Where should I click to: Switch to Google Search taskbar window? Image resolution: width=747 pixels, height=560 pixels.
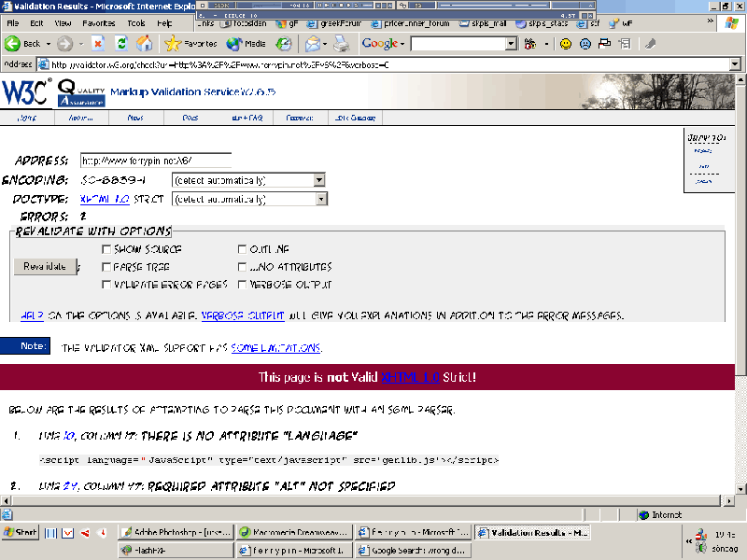(x=414, y=551)
